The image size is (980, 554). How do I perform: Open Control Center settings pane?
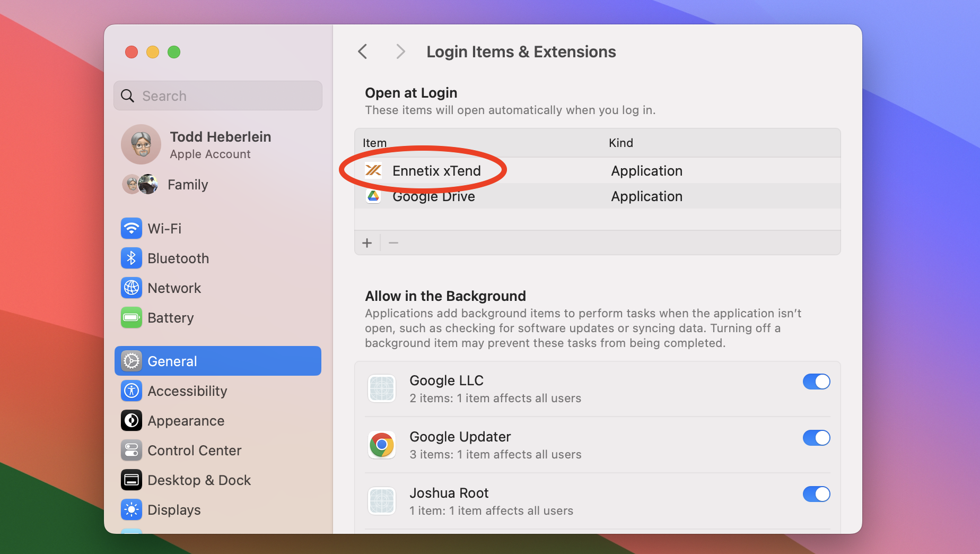(218, 451)
